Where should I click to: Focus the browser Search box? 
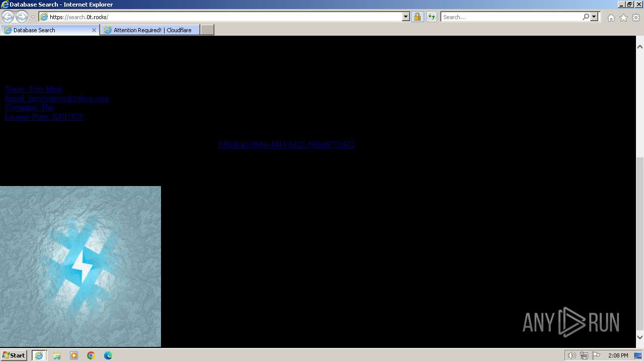(x=511, y=17)
